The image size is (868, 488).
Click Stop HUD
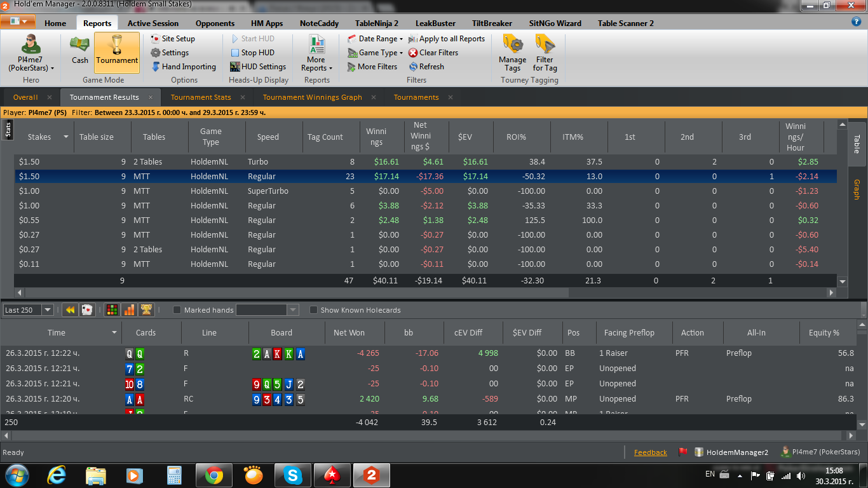252,53
